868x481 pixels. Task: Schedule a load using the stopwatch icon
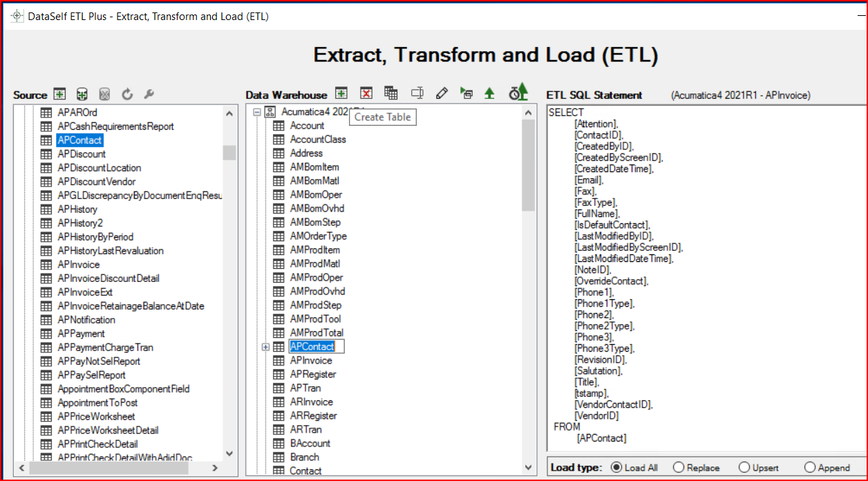[x=518, y=92]
